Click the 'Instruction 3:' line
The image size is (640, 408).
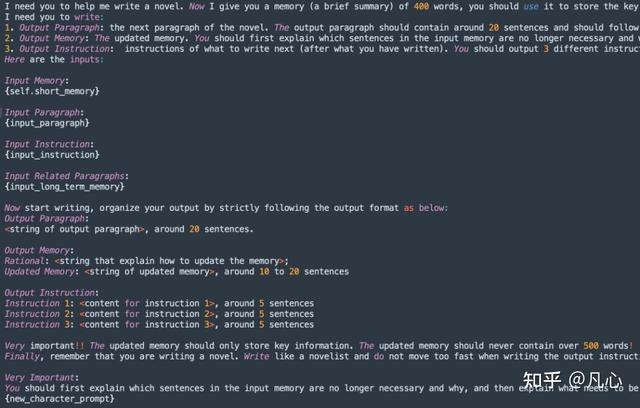click(x=159, y=324)
